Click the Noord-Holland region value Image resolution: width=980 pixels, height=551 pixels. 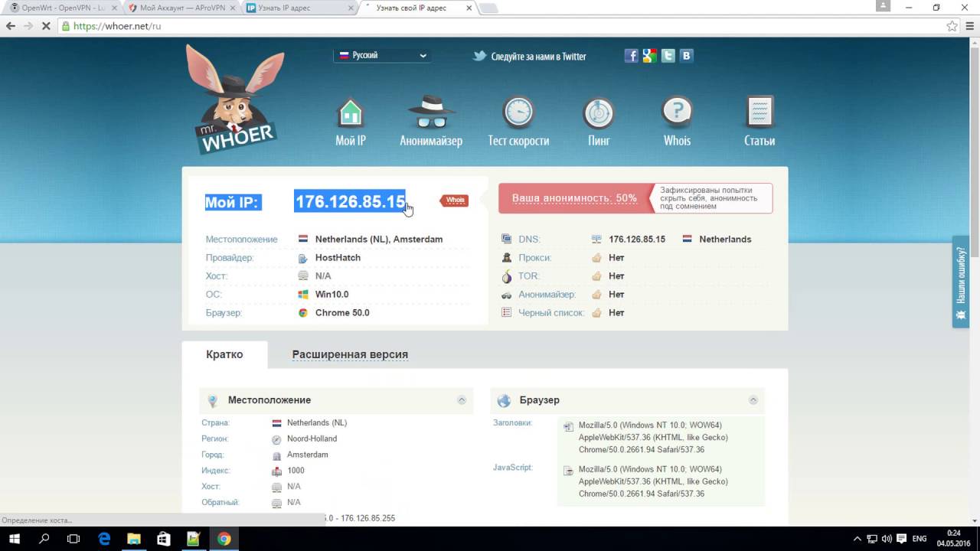pyautogui.click(x=312, y=439)
